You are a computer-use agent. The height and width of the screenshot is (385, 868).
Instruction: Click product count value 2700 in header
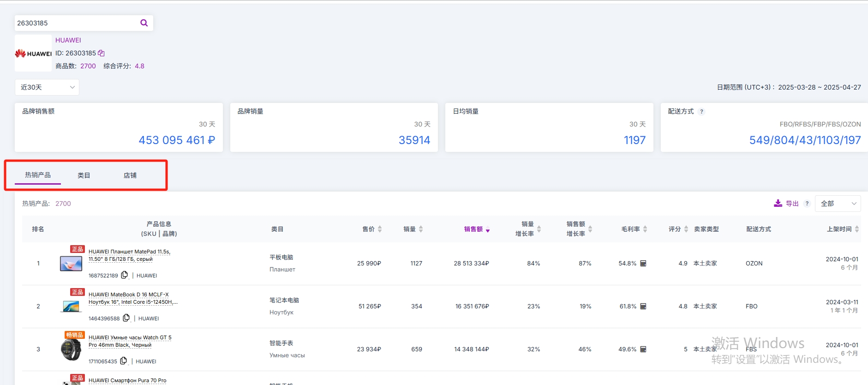(x=88, y=66)
